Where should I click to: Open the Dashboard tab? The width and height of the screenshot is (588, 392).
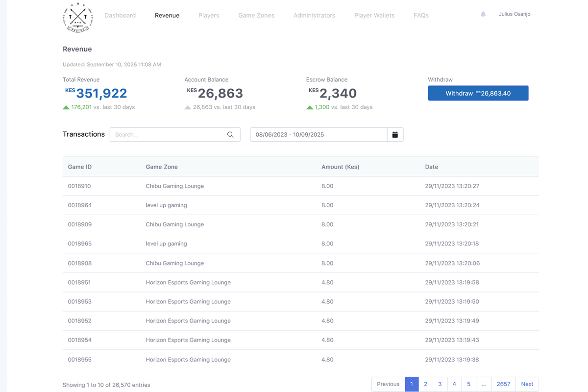120,16
